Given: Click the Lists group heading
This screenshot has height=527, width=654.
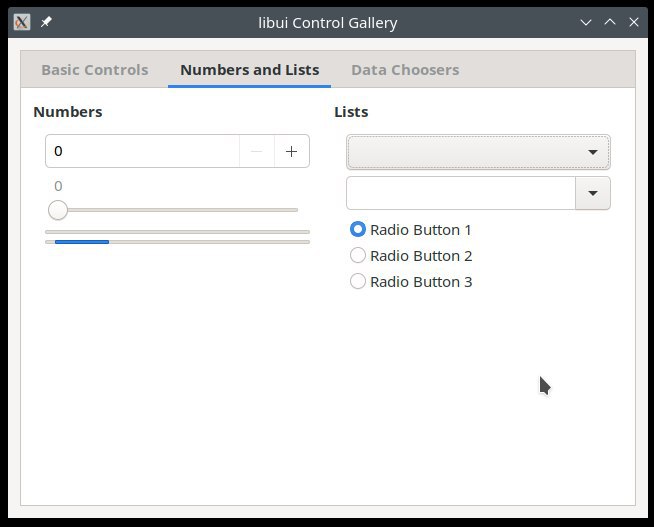Looking at the screenshot, I should tap(351, 112).
